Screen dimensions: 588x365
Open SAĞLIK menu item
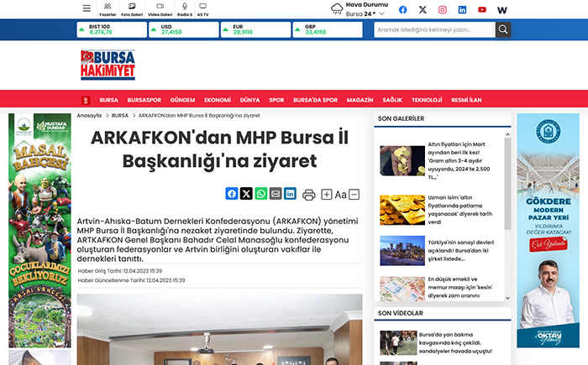392,100
